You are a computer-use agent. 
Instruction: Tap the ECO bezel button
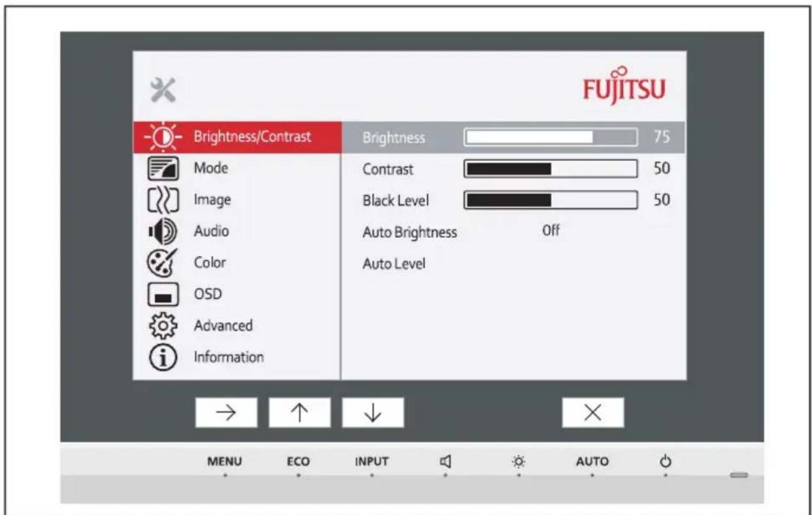pos(299,461)
